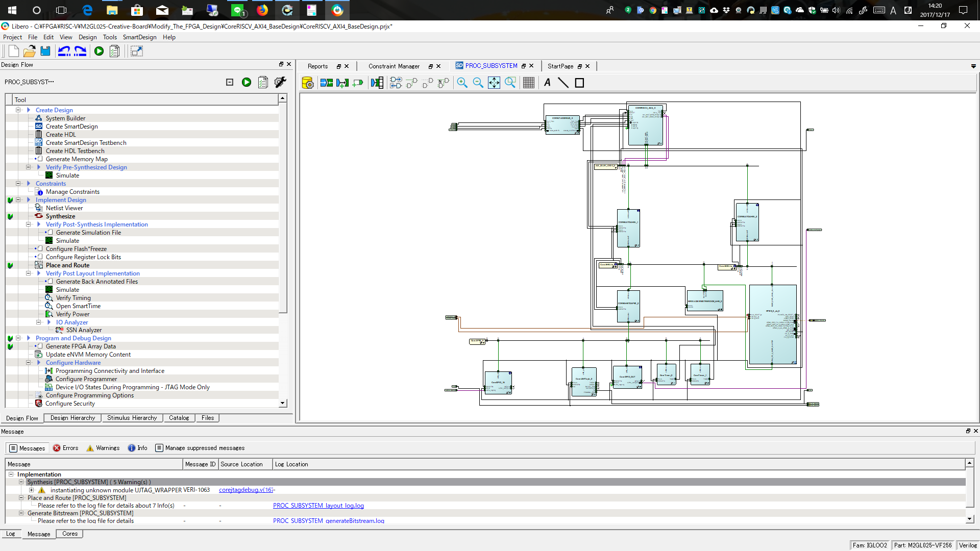This screenshot has width=980, height=551.
Task: Collapse the Implement Design tree section
Action: click(18, 200)
